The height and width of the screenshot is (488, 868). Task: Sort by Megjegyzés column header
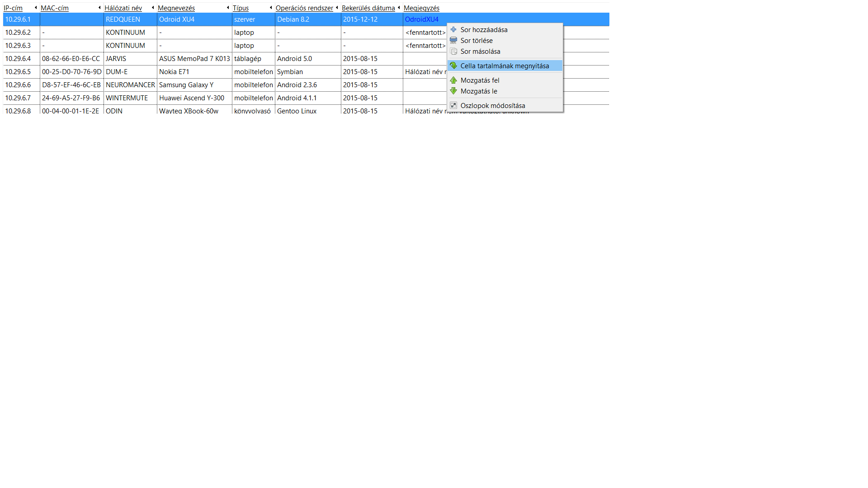point(421,8)
